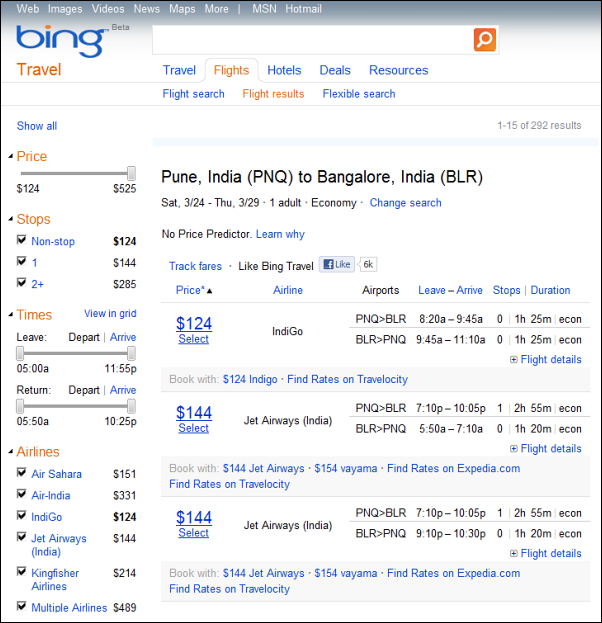Toggle the Kingfisher Airlines checkbox
The width and height of the screenshot is (602, 623).
pos(21,571)
